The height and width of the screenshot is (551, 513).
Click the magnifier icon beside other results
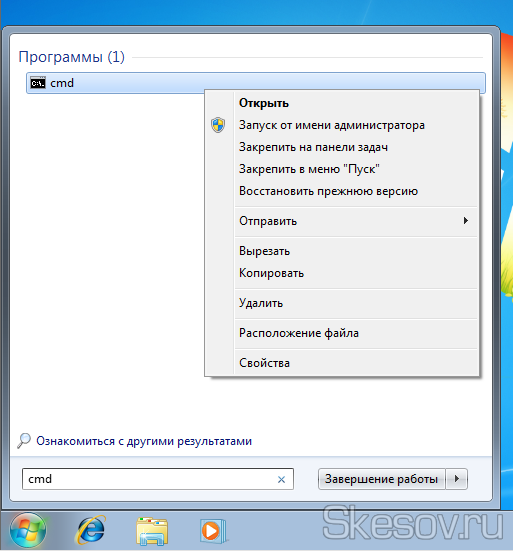click(24, 441)
